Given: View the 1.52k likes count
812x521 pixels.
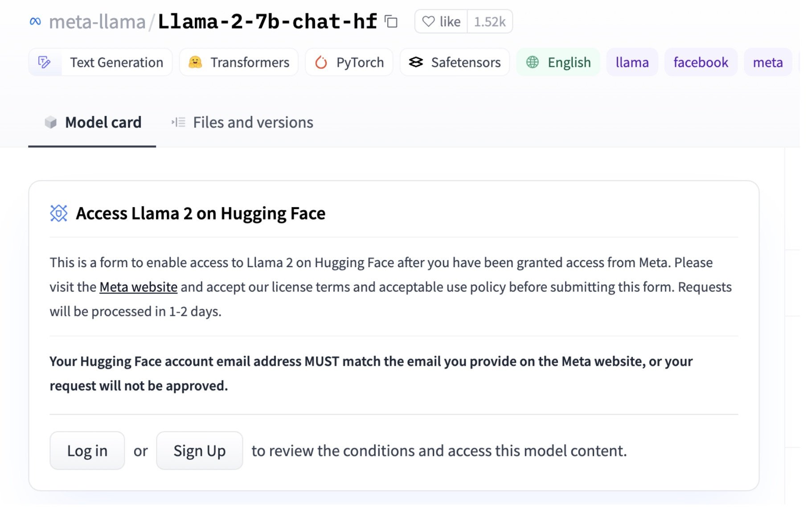Looking at the screenshot, I should (x=490, y=21).
